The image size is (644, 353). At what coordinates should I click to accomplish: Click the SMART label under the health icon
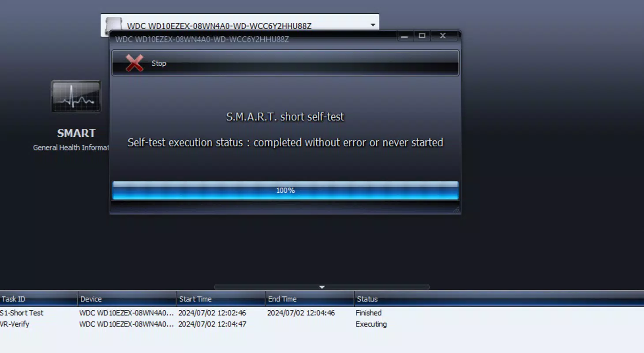point(76,133)
